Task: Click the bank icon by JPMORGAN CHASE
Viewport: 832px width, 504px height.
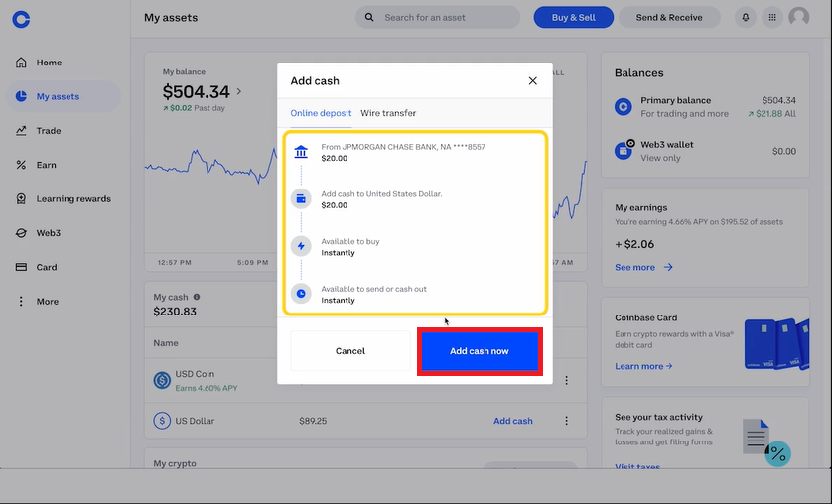Action: point(301,152)
